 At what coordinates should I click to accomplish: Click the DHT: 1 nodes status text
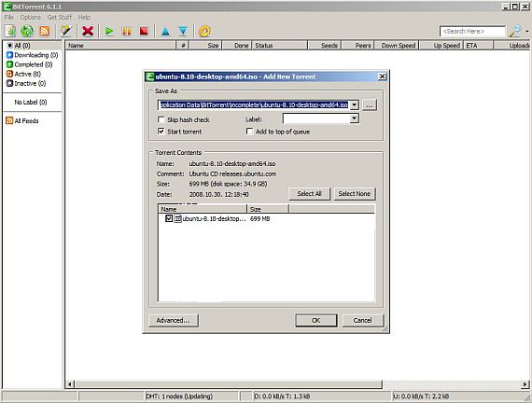coord(179,396)
